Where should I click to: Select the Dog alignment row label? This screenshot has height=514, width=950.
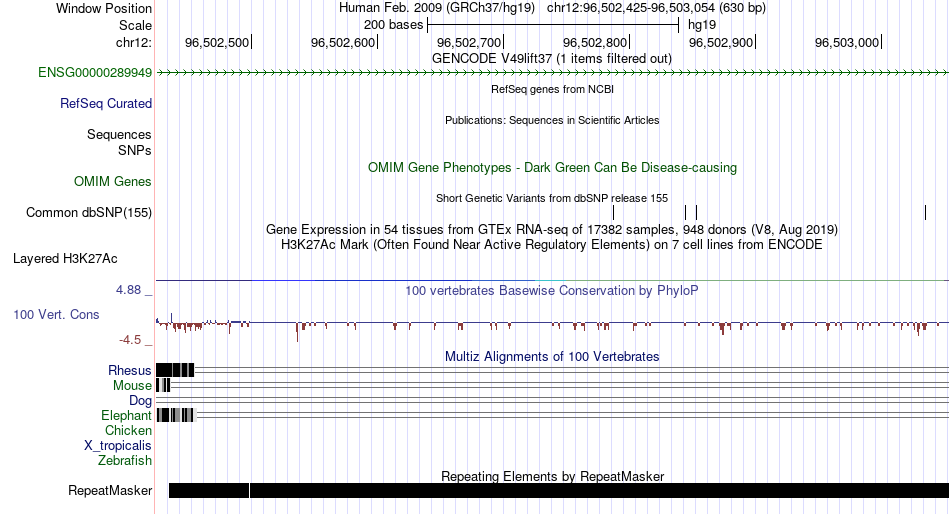tap(141, 401)
